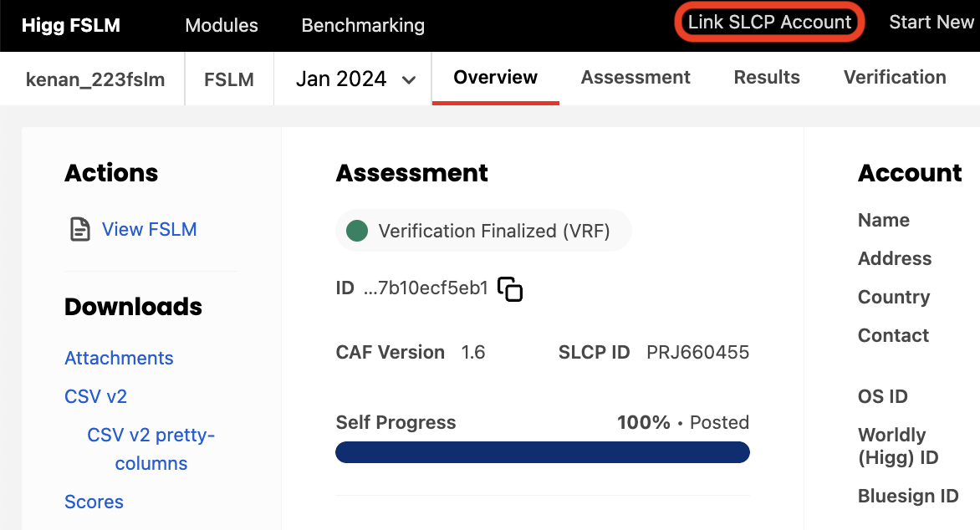This screenshot has width=980, height=530.
Task: Click the OS ID label
Action: click(882, 396)
